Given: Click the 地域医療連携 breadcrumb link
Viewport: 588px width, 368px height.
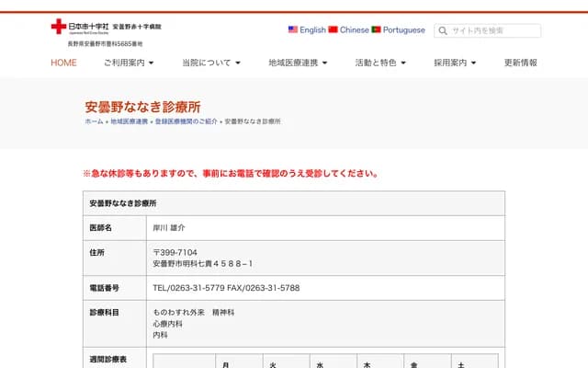Looking at the screenshot, I should pos(129,121).
